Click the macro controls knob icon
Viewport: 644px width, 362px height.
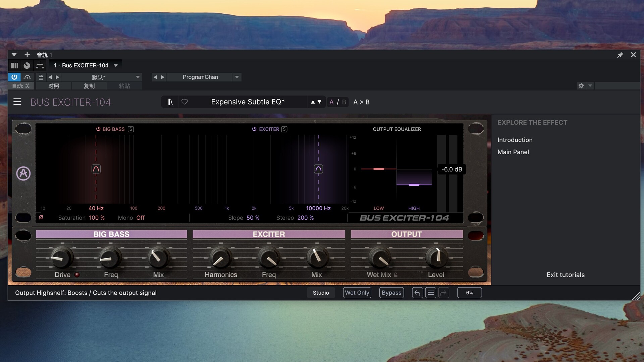27,65
